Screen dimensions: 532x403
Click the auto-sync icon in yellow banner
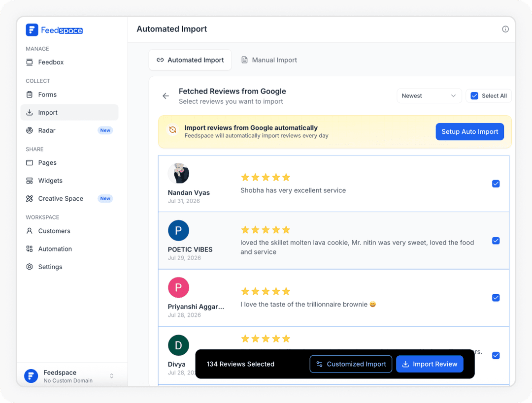(x=173, y=130)
